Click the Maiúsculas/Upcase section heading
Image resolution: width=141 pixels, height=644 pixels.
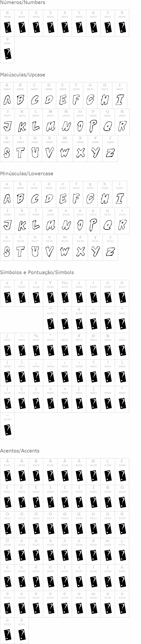point(22,75)
